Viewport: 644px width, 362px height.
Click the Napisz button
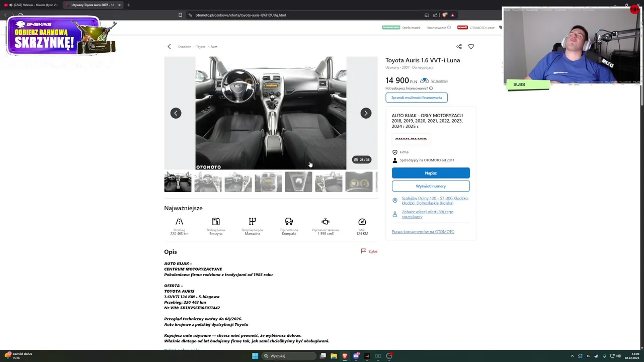[431, 173]
